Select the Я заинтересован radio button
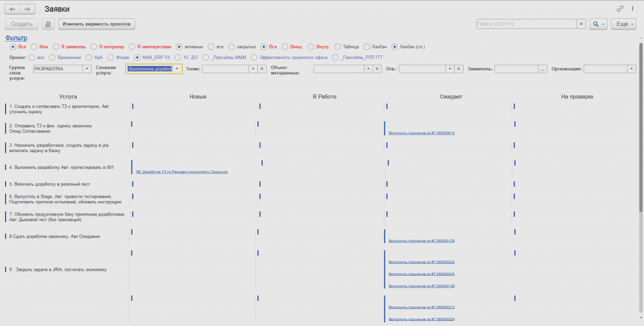644x326 pixels. coord(132,46)
